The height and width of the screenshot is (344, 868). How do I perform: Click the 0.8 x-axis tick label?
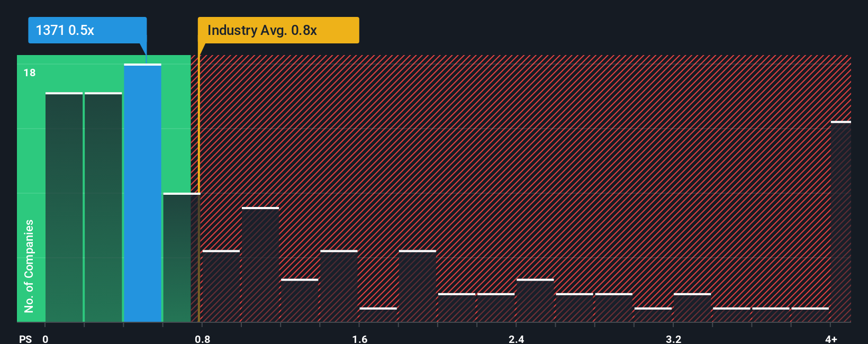click(x=202, y=339)
